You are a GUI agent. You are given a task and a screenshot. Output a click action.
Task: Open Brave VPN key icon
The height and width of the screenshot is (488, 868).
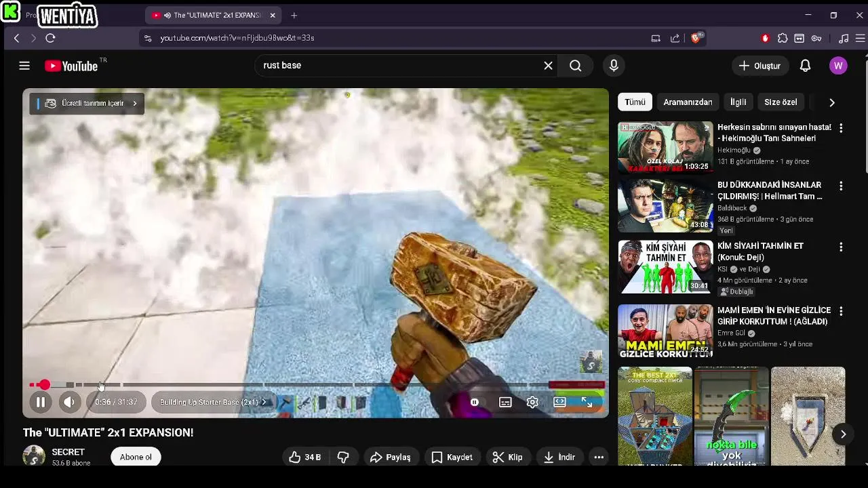click(816, 38)
